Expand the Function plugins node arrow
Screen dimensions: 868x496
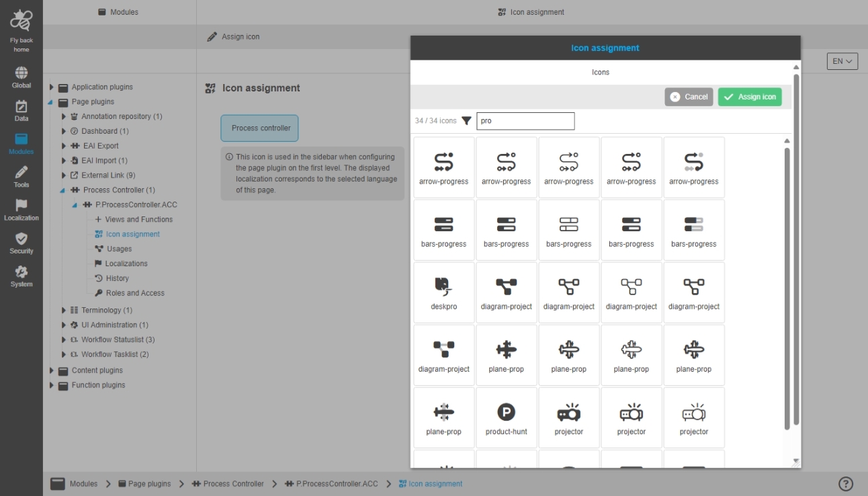52,386
